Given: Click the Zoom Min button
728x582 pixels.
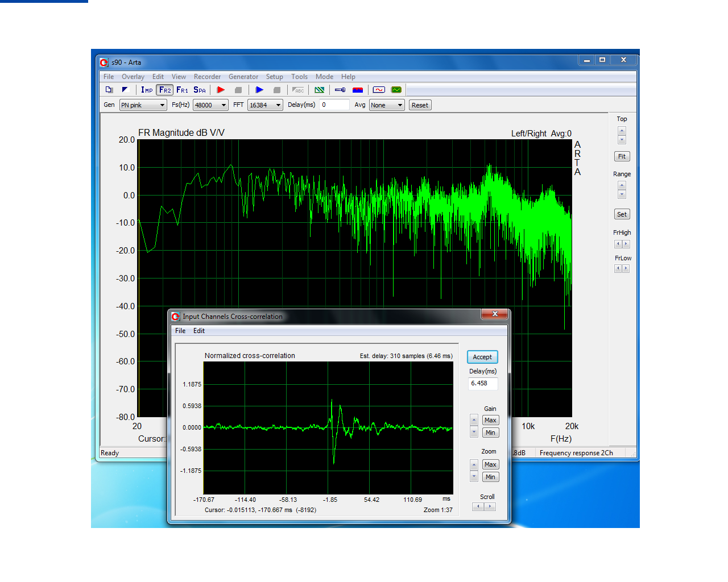Looking at the screenshot, I should pos(490,477).
